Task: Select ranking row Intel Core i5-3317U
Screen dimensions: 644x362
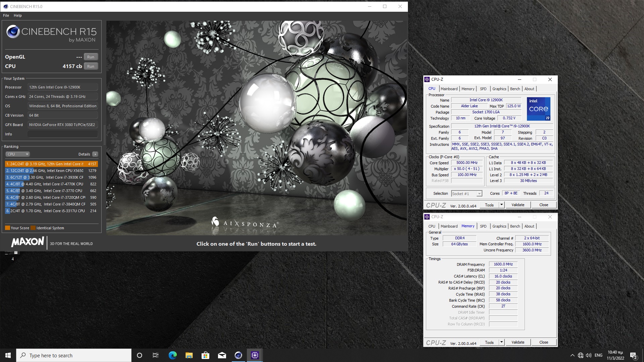Action: click(51, 211)
